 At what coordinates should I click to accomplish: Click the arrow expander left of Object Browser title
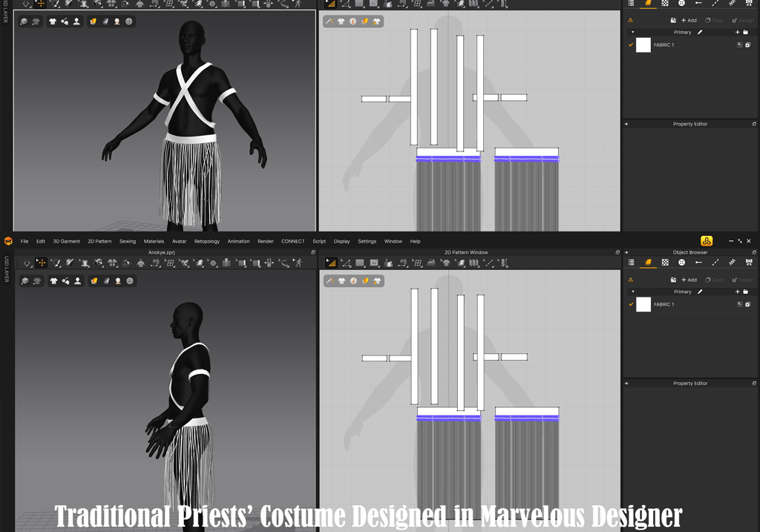[x=626, y=252]
